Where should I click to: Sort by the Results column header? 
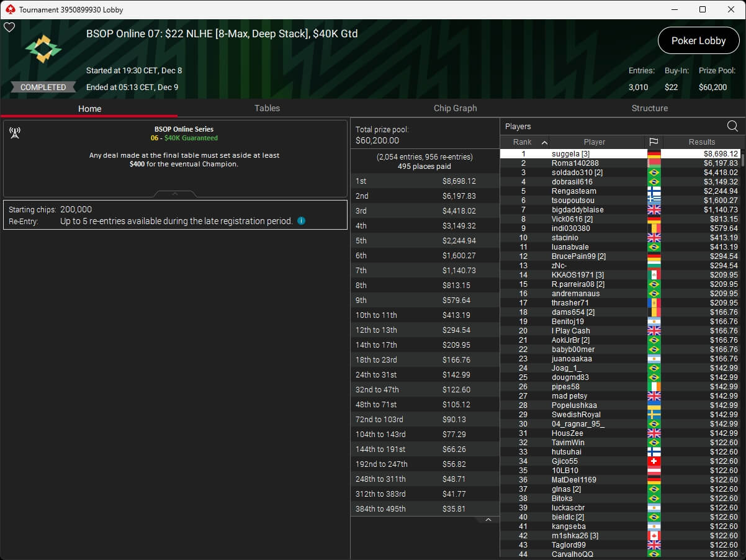coord(701,142)
